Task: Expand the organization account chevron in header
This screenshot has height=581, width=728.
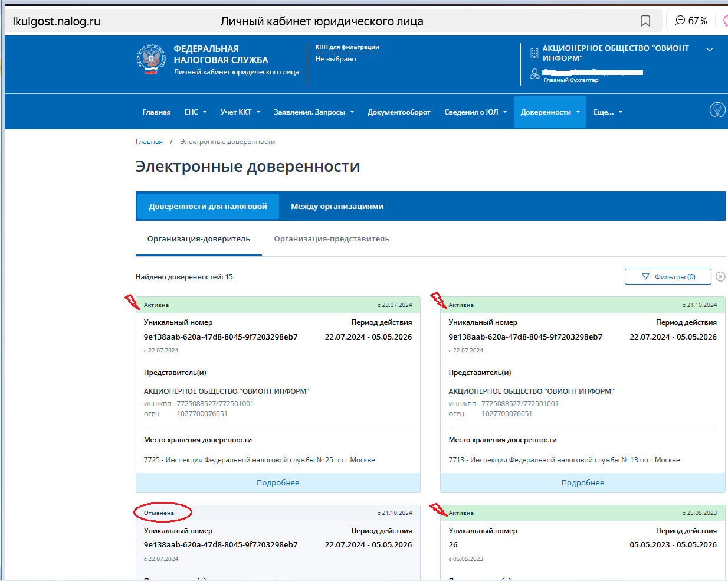Action: tap(710, 50)
